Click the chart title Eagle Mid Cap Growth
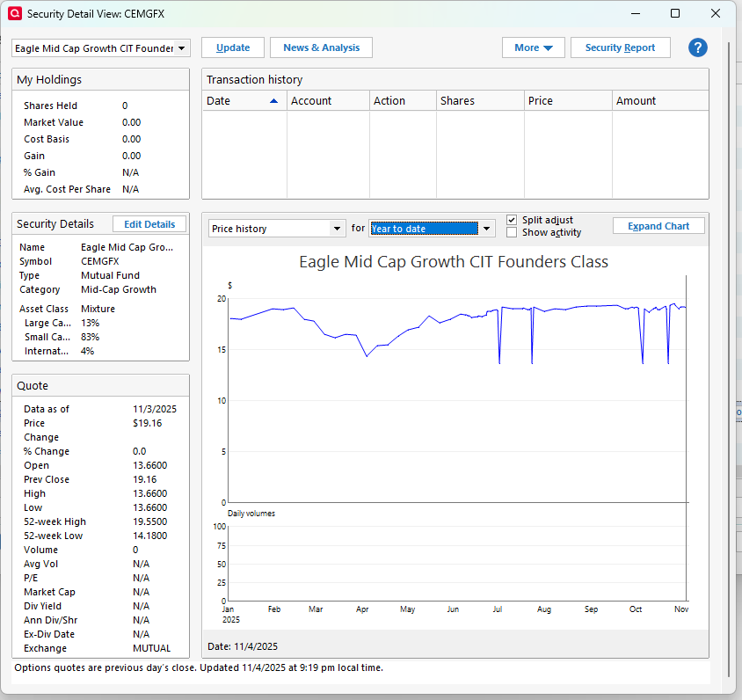 click(454, 262)
